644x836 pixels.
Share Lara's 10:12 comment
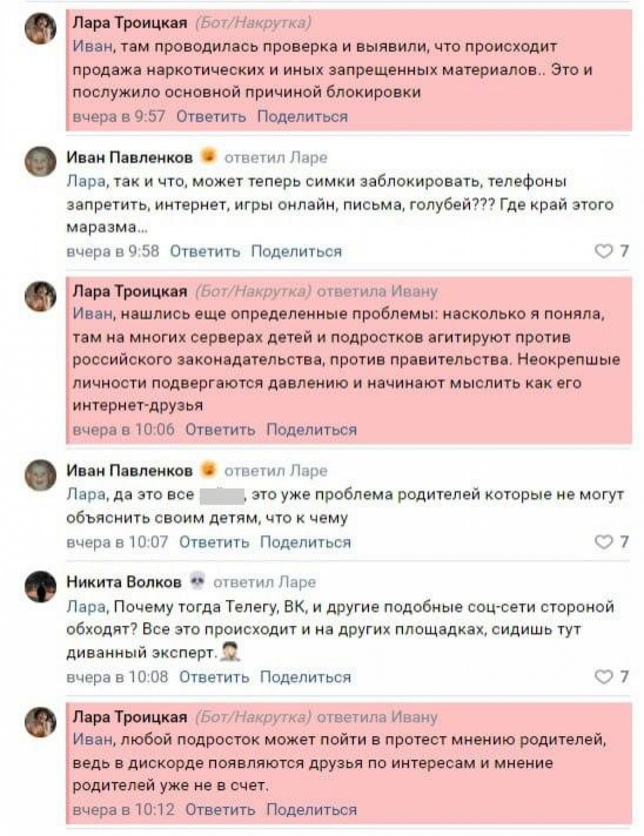pyautogui.click(x=311, y=809)
